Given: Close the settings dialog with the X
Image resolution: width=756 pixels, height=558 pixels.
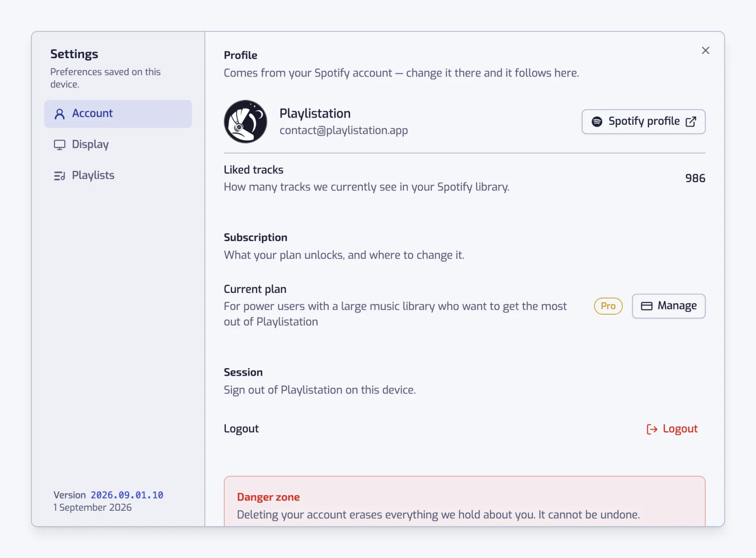Looking at the screenshot, I should tap(705, 51).
